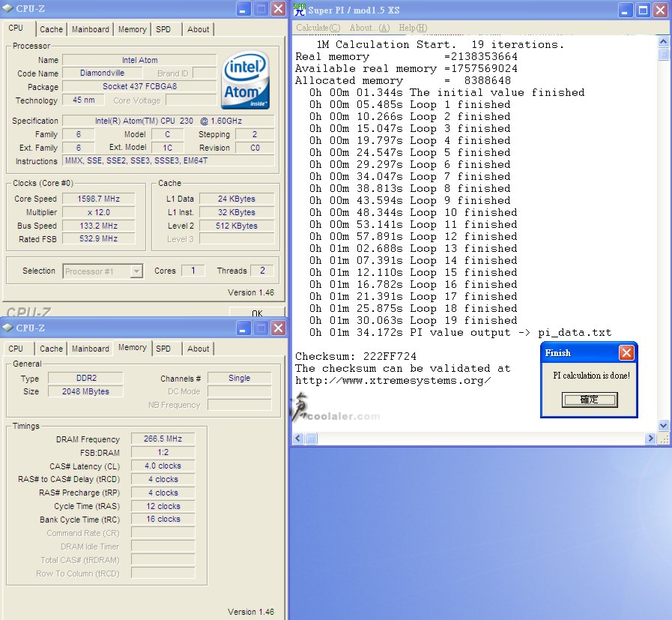Open the About menu in Super PI
Screen dimensions: 672x620
pyautogui.click(x=369, y=28)
